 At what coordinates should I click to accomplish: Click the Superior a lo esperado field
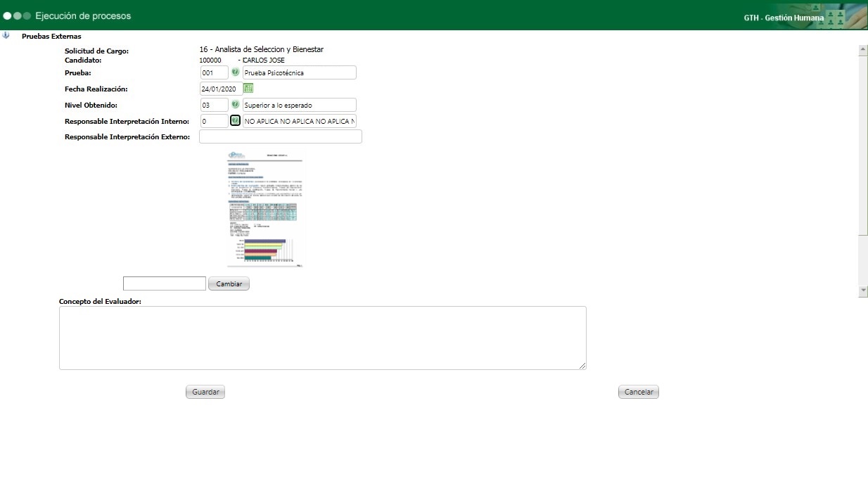(x=300, y=105)
